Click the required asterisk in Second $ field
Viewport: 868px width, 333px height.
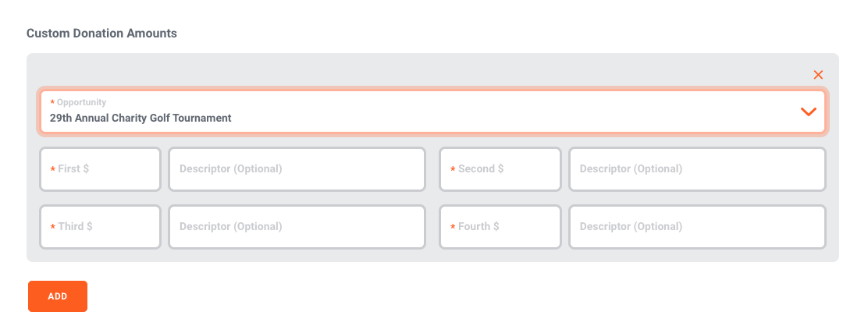pyautogui.click(x=453, y=170)
